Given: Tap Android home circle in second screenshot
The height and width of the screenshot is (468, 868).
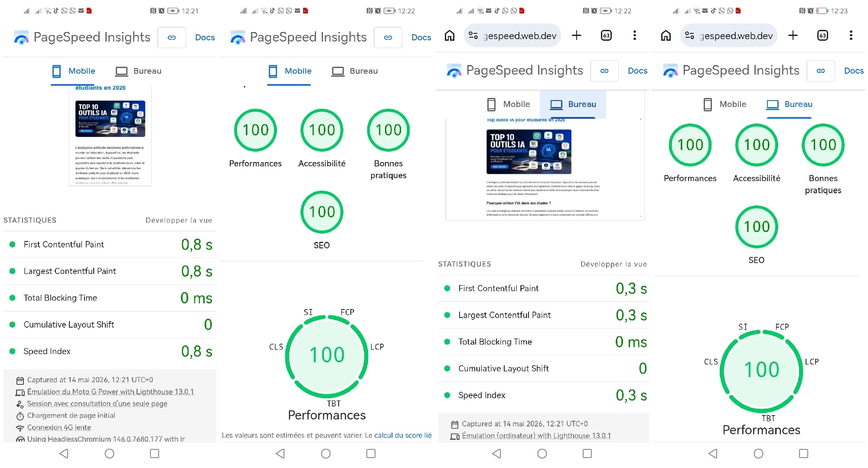Looking at the screenshot, I should (x=326, y=453).
